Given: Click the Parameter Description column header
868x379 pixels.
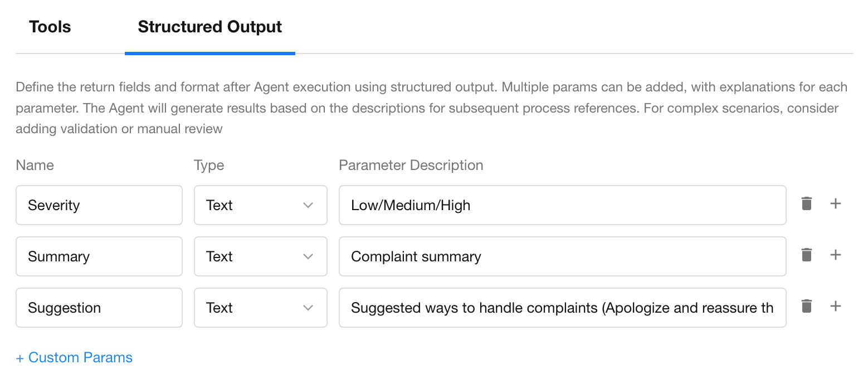Looking at the screenshot, I should coord(411,165).
